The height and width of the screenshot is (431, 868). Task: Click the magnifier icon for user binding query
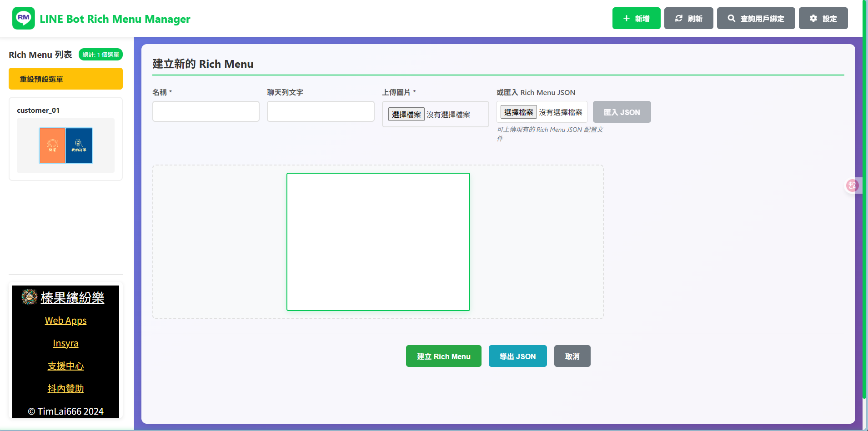point(731,18)
